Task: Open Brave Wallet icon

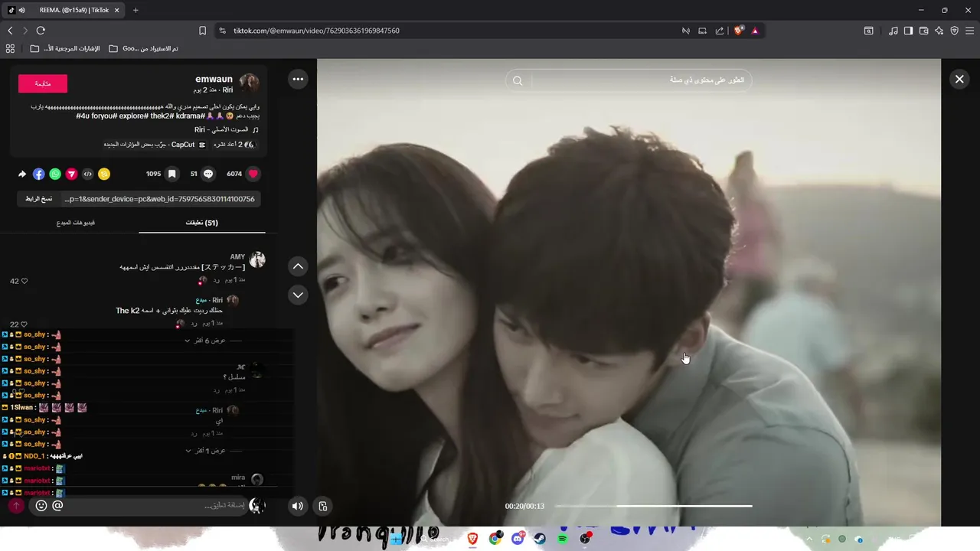Action: (923, 31)
